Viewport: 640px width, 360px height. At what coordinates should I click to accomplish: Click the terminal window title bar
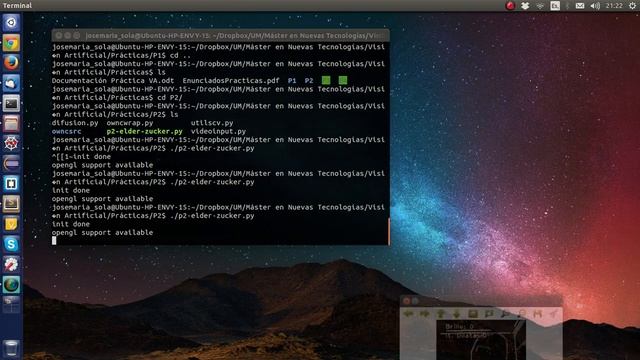pyautogui.click(x=220, y=36)
